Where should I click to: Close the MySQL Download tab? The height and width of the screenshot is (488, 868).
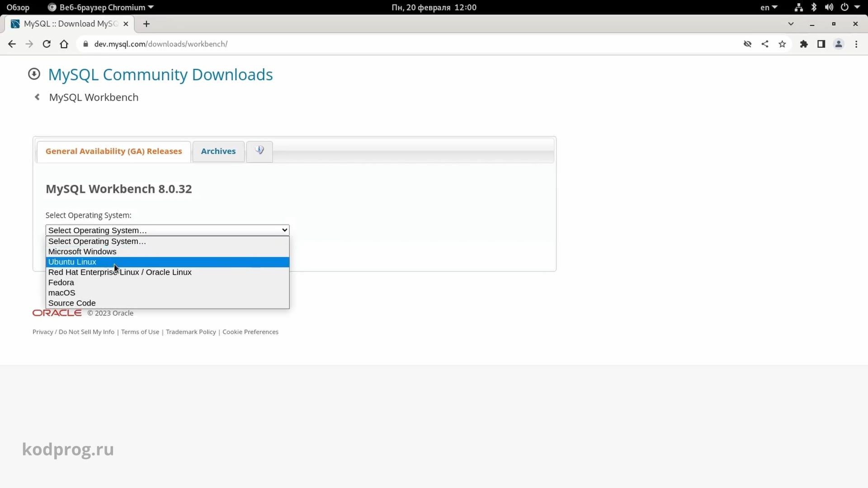pos(126,24)
